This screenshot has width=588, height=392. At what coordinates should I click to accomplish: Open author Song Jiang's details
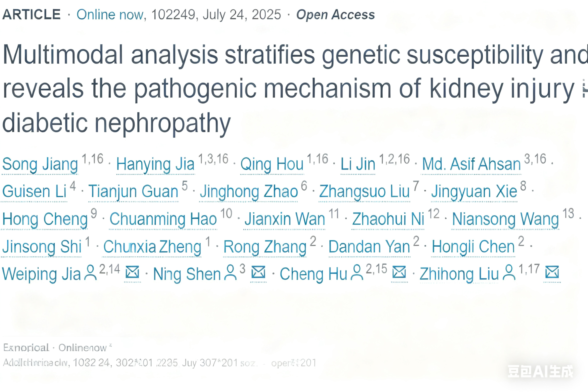[40, 164]
